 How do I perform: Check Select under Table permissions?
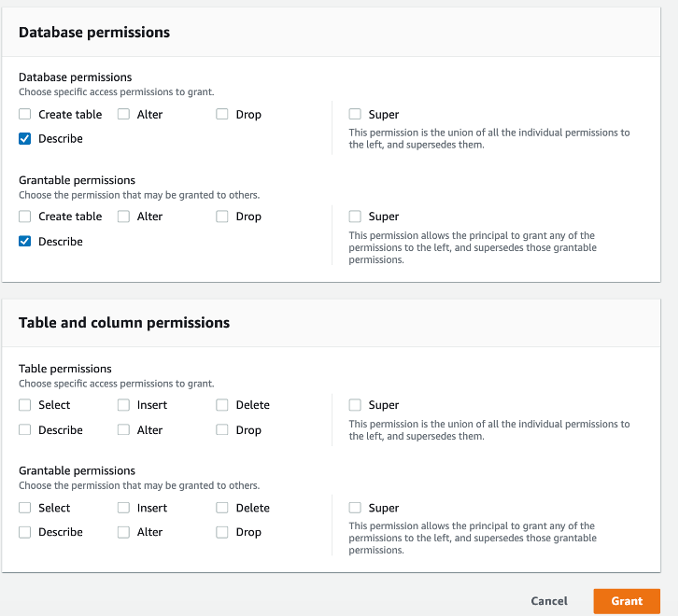(x=25, y=405)
